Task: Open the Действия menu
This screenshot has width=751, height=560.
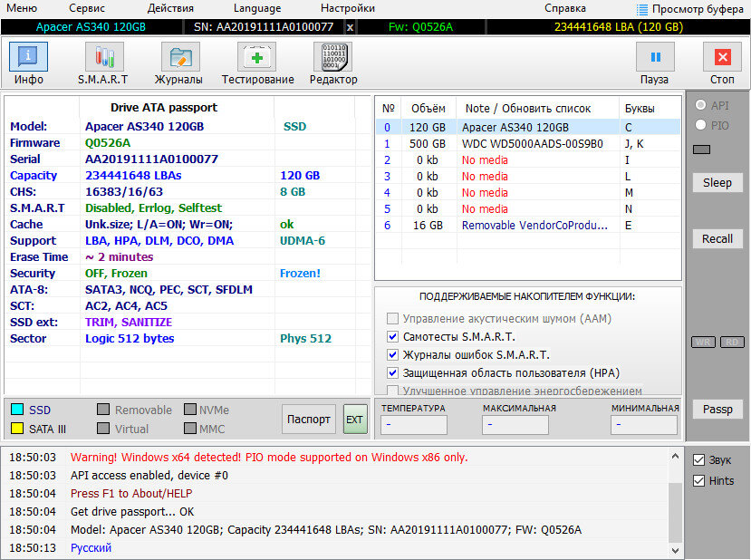Action: pyautogui.click(x=170, y=9)
